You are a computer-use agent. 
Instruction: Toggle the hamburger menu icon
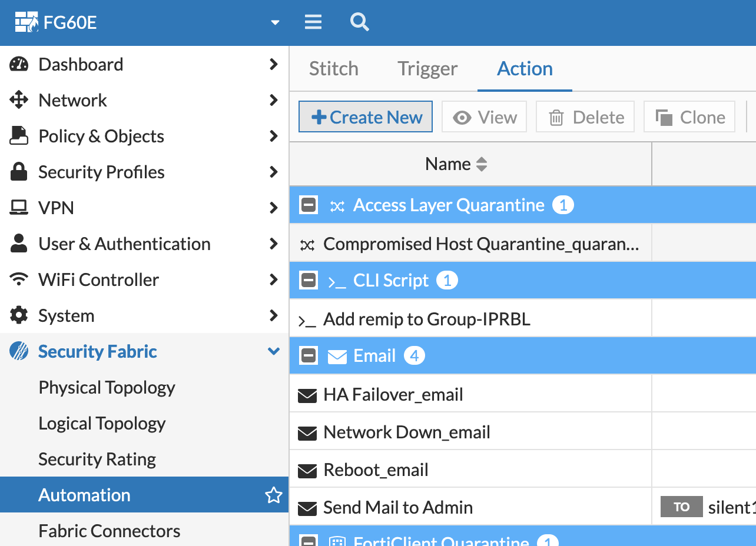click(x=313, y=22)
